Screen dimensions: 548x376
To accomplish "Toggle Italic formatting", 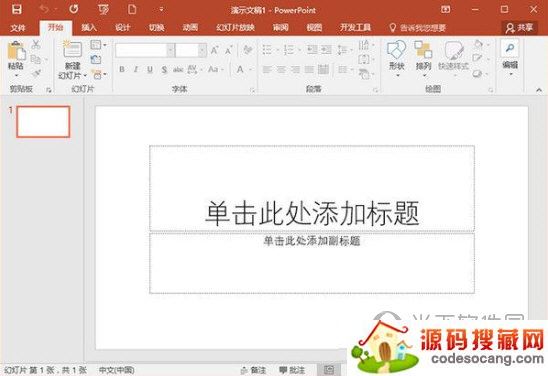I will coord(136,69).
